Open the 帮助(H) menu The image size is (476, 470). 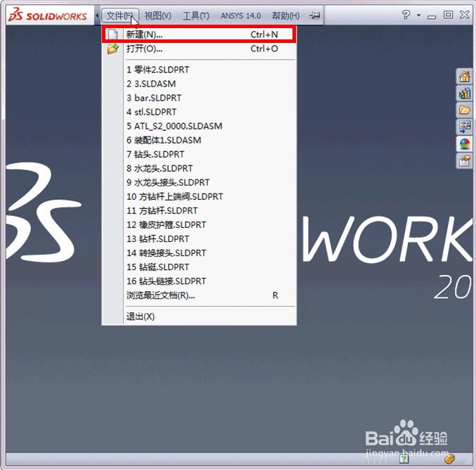pos(285,15)
